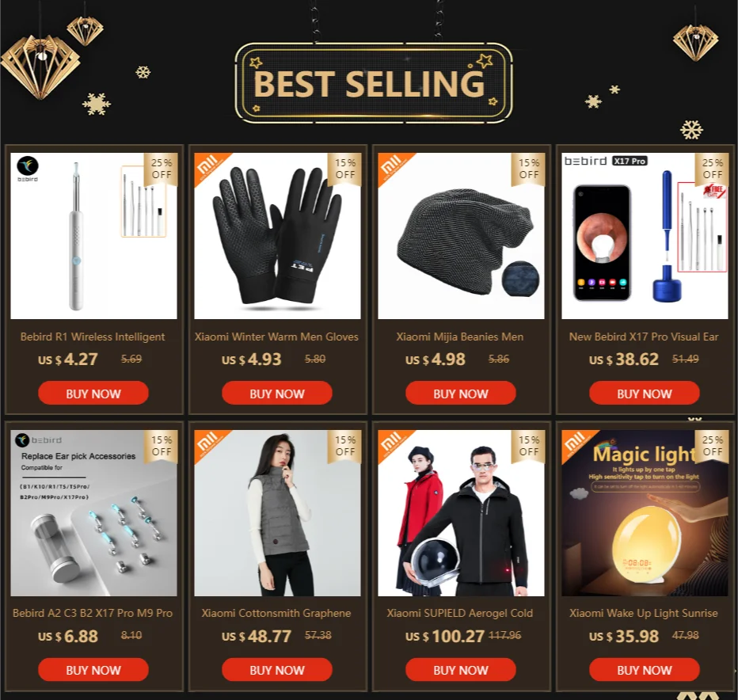Open the Magic light sunrise lamp thumbnail
738x700 pixels.
pos(645,513)
